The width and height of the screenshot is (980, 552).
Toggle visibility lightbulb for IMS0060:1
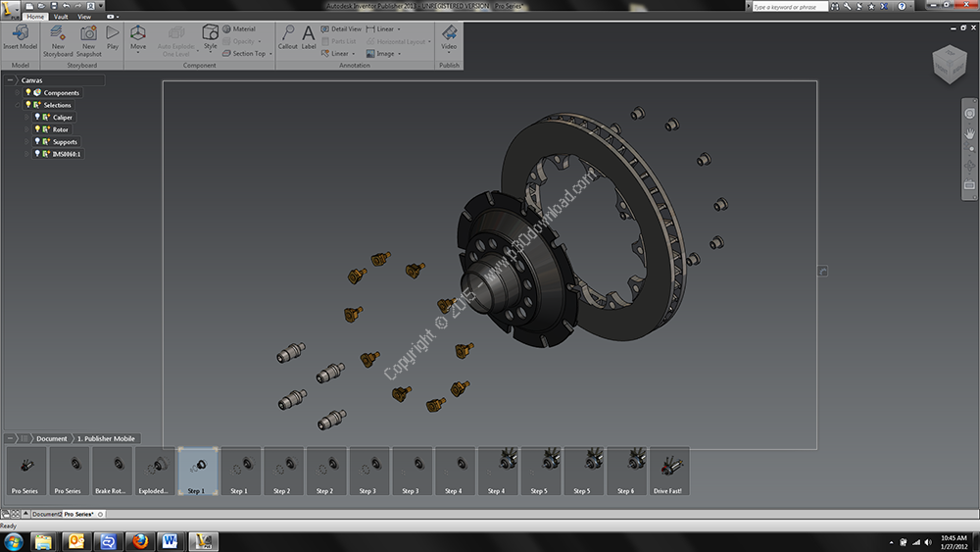[x=37, y=154]
